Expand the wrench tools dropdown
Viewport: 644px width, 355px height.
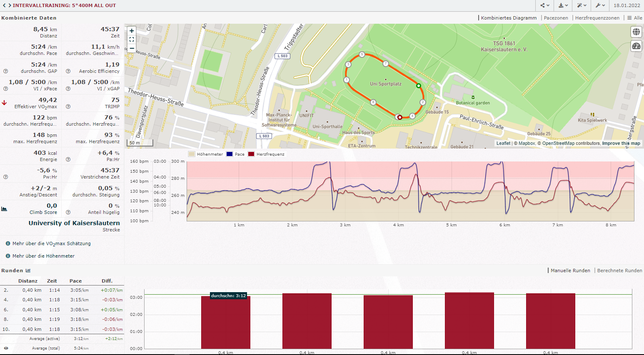coord(600,5)
